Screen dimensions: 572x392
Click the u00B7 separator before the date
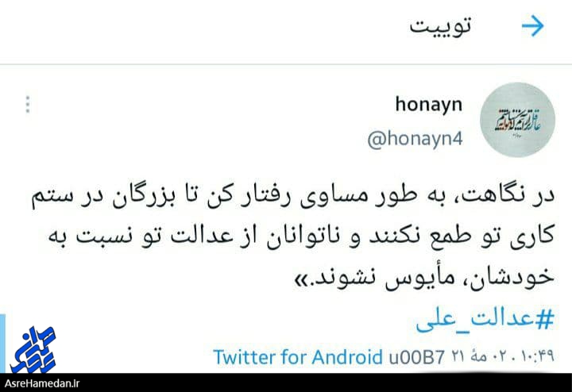(x=417, y=356)
